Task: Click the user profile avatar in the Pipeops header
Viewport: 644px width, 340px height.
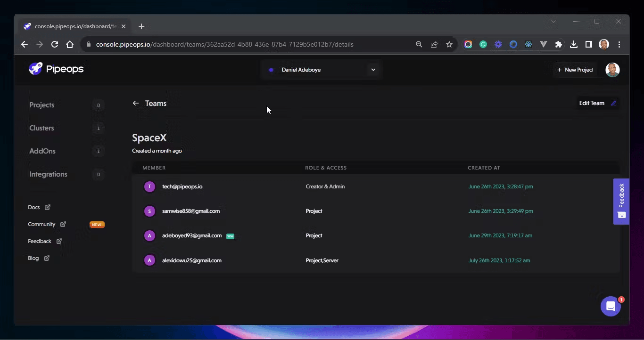Action: pyautogui.click(x=612, y=70)
